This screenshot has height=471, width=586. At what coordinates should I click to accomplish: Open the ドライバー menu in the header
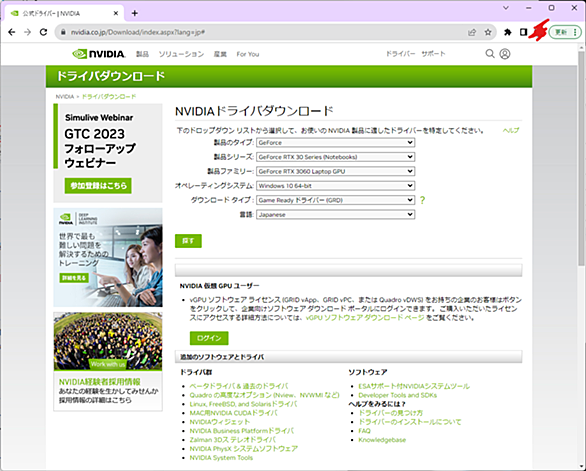400,54
